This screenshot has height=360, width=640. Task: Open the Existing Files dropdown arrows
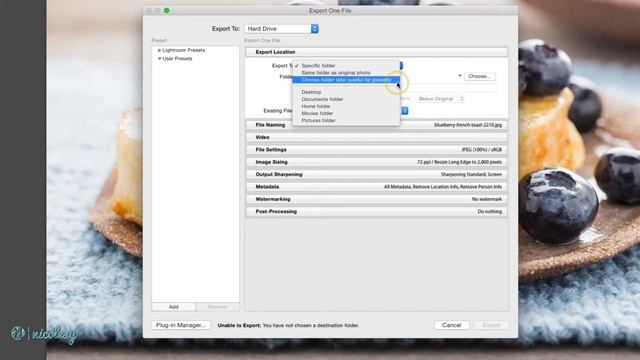[404, 111]
